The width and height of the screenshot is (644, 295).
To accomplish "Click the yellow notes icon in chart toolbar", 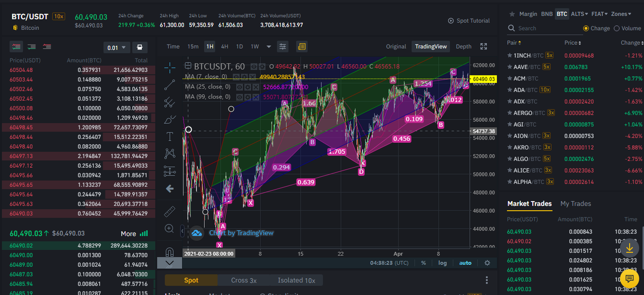I will click(x=301, y=47).
